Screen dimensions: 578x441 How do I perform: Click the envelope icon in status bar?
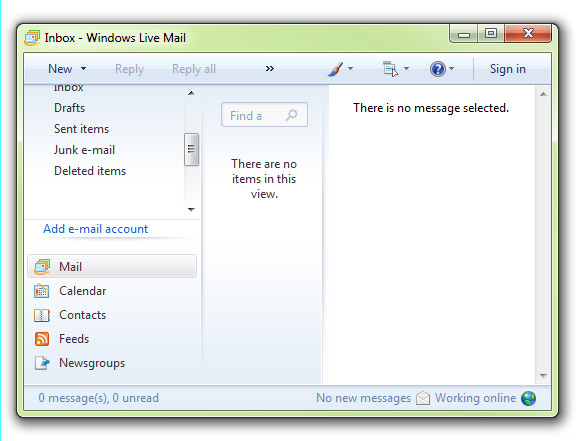coord(423,398)
